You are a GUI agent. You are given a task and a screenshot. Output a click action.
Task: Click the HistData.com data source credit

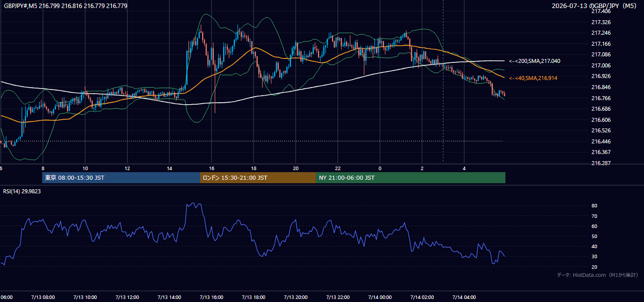[597, 275]
